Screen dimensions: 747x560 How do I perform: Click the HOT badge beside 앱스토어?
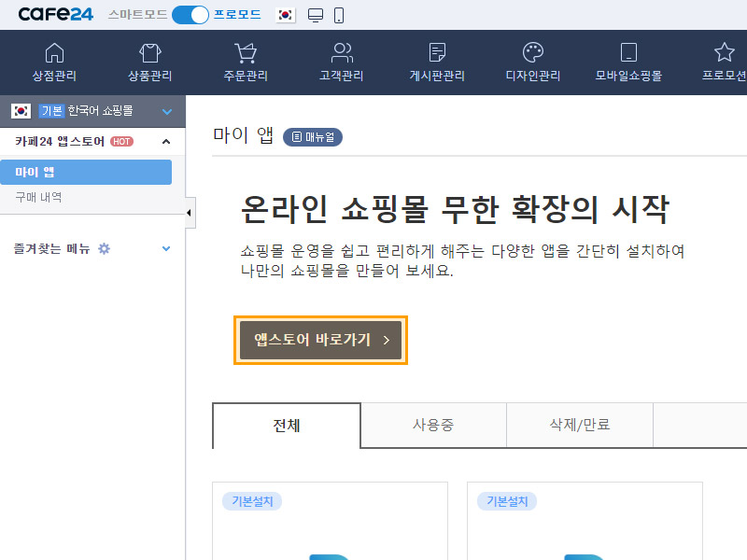(122, 142)
